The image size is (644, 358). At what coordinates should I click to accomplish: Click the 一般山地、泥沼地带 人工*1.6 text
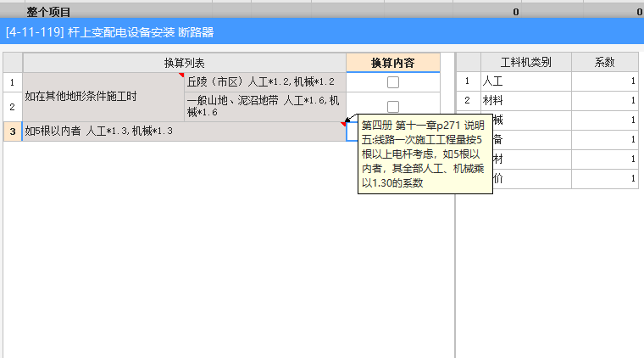pos(264,106)
